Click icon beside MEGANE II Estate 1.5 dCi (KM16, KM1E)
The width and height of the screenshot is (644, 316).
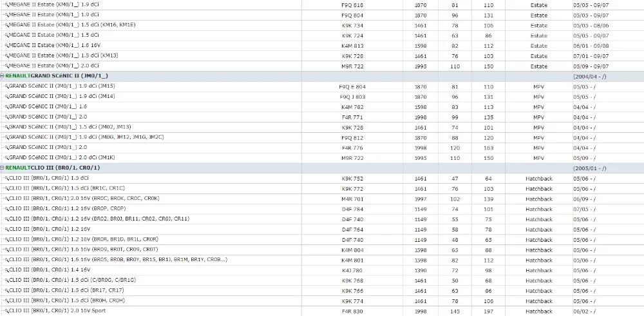point(6,26)
